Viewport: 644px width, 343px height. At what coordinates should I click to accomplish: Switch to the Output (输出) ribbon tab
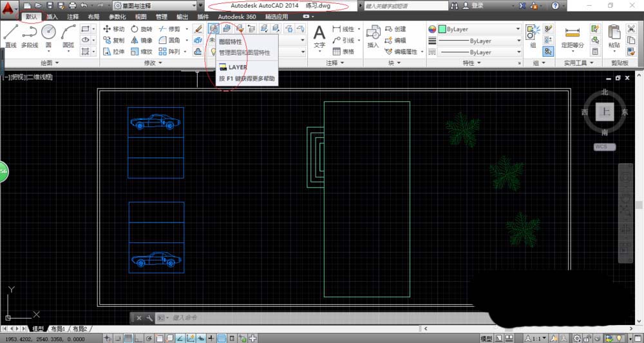(182, 17)
